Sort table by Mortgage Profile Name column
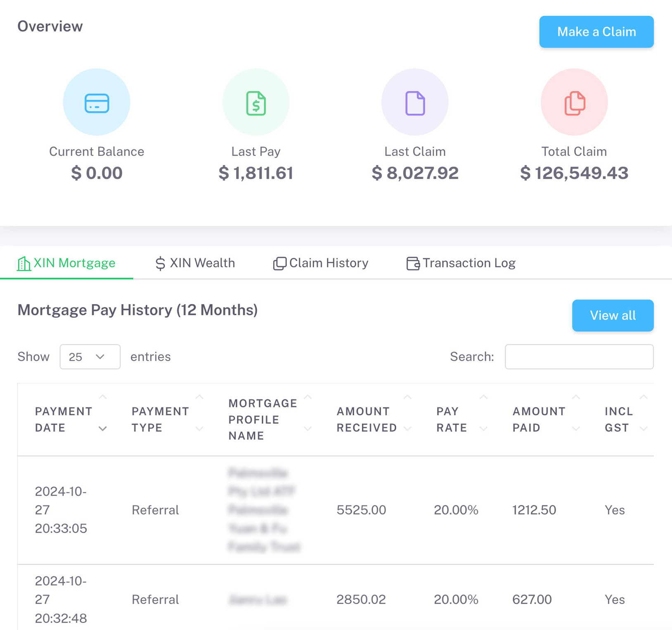Image resolution: width=672 pixels, height=630 pixels. coord(263,419)
